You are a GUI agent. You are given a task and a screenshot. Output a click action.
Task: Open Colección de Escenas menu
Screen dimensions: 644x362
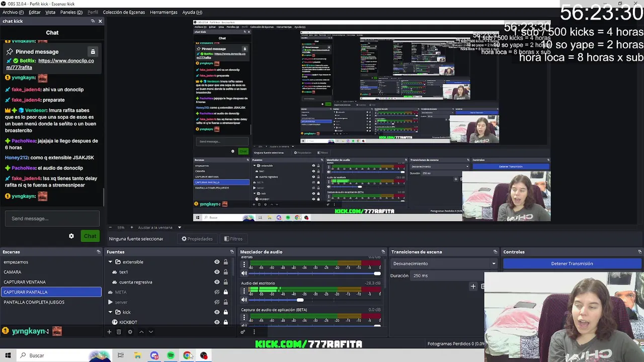pyautogui.click(x=124, y=12)
